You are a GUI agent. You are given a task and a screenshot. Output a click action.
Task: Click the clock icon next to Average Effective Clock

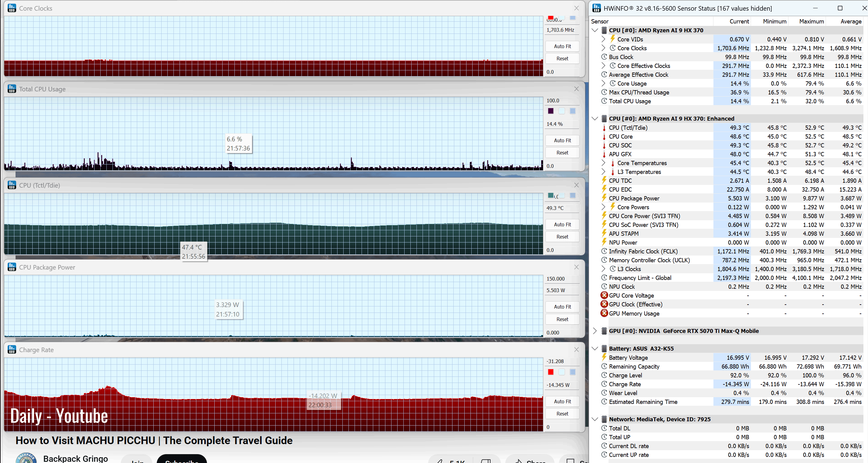[x=604, y=74]
